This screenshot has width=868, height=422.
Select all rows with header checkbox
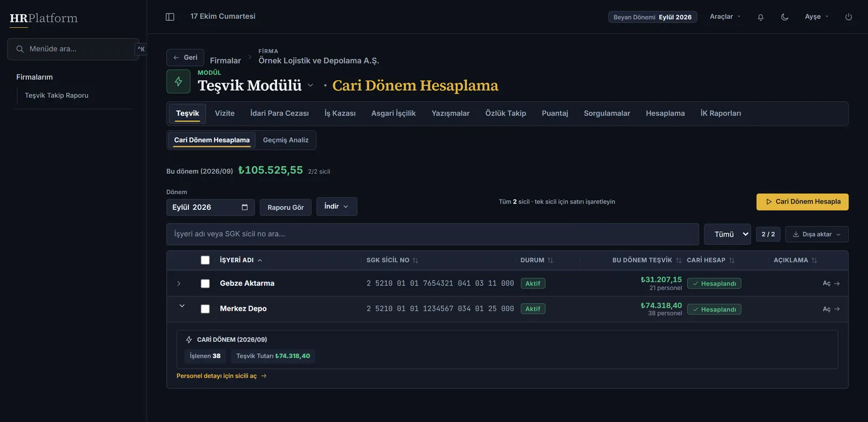coord(205,260)
